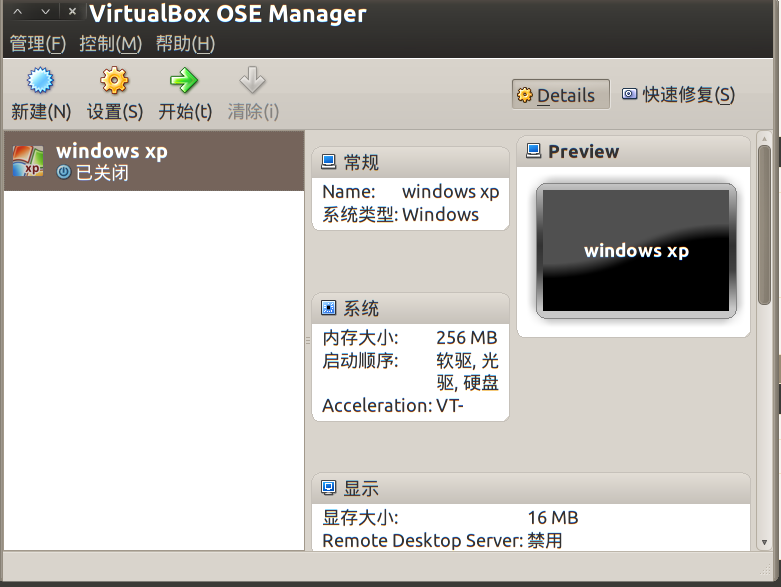The height and width of the screenshot is (587, 781).
Task: Open the 常规 section header link
Action: (361, 162)
